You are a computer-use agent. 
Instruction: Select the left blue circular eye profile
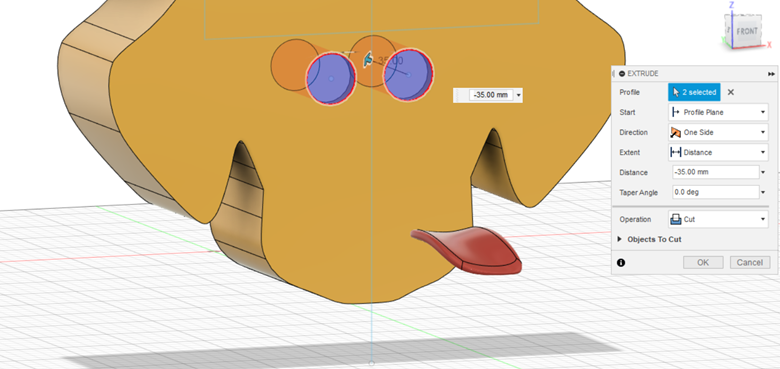point(331,78)
